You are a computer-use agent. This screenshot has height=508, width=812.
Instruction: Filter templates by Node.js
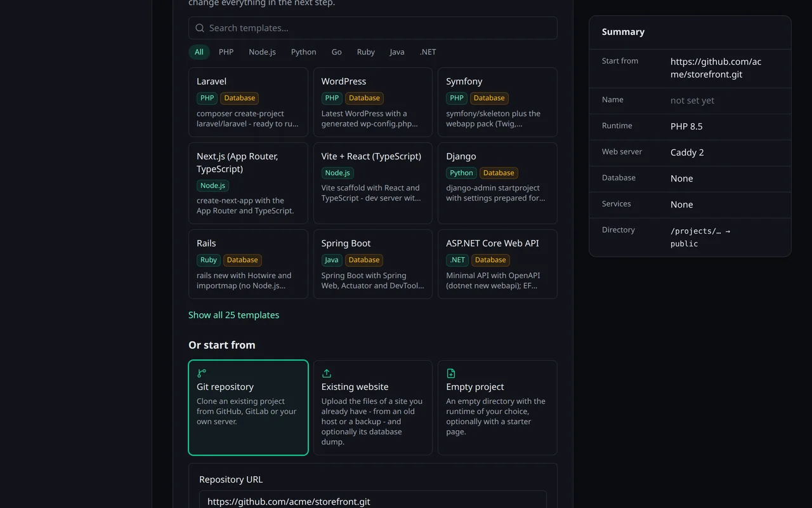click(x=262, y=52)
